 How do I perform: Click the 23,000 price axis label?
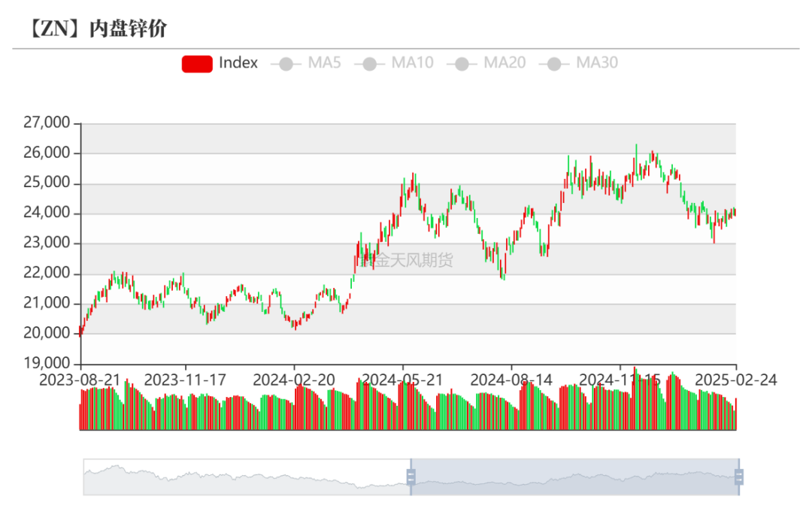pyautogui.click(x=47, y=243)
